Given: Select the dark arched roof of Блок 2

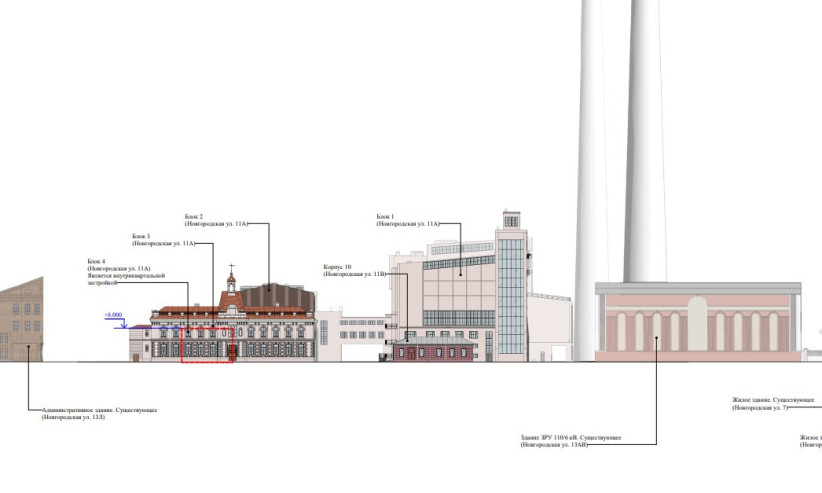Looking at the screenshot, I should [281, 295].
